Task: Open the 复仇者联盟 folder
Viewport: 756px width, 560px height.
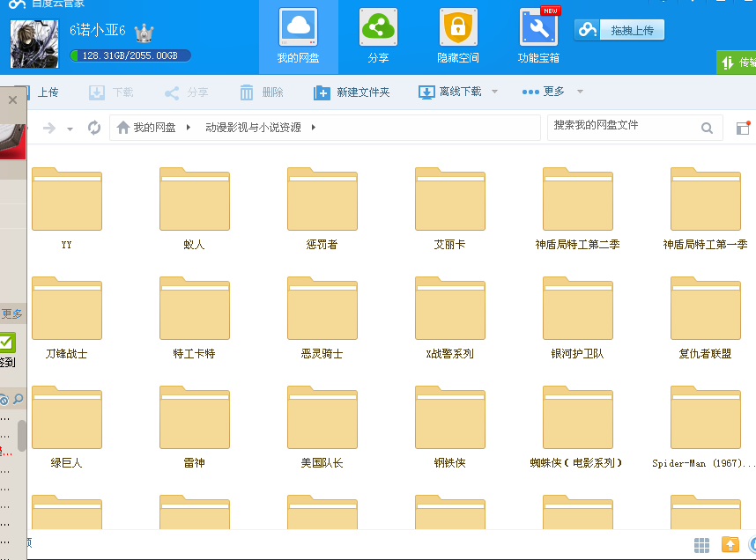Action: click(x=706, y=318)
